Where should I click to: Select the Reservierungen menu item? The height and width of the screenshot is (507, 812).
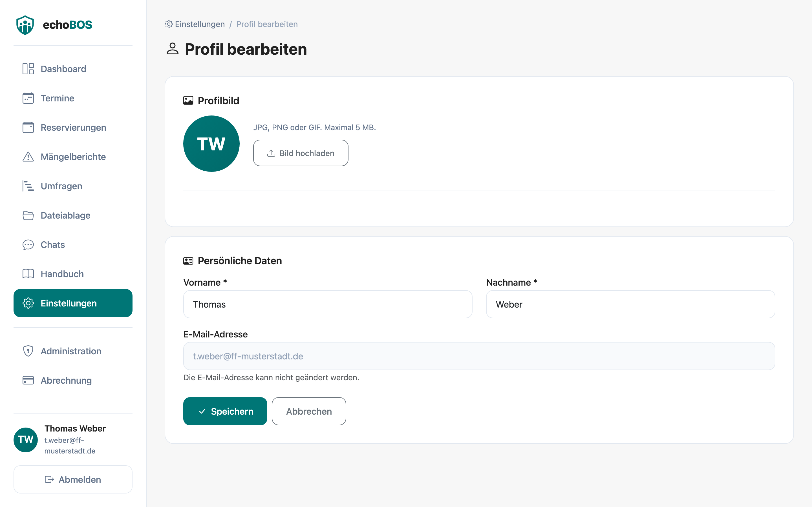pyautogui.click(x=73, y=127)
